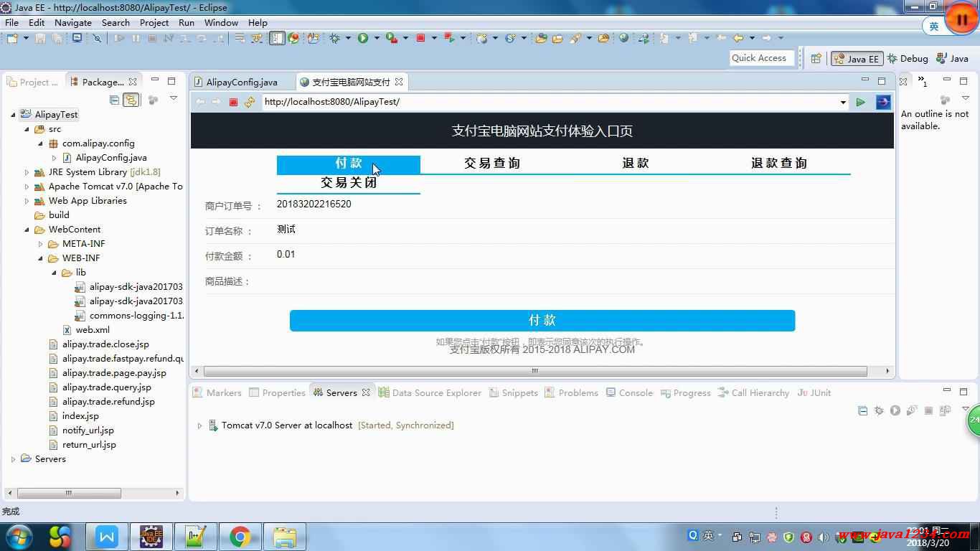Open file explorer from taskbar
980x551 pixels.
point(285,537)
